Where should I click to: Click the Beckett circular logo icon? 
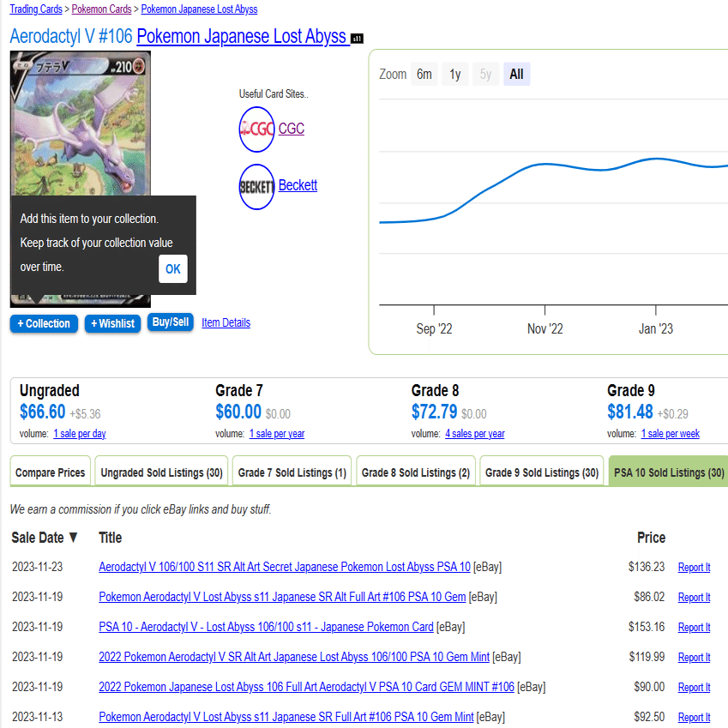point(256,187)
